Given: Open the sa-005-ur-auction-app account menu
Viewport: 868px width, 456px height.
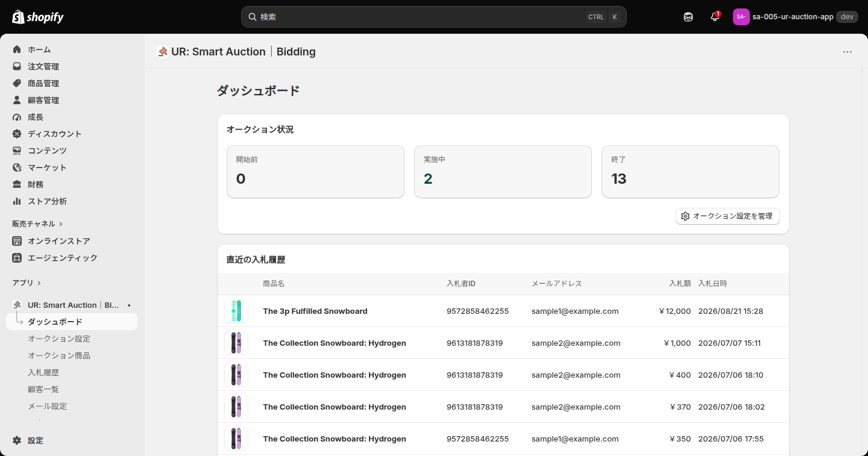Looking at the screenshot, I should 796,17.
